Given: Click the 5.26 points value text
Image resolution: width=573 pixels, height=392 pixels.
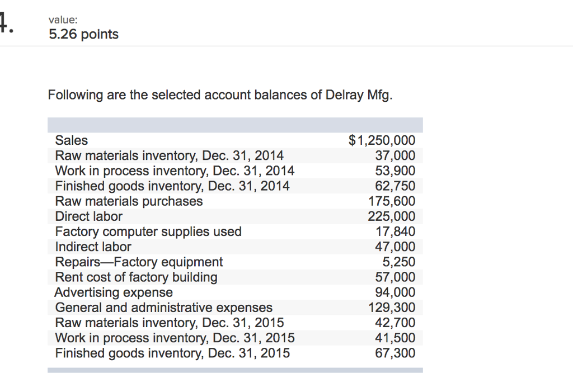Looking at the screenshot, I should tap(83, 35).
